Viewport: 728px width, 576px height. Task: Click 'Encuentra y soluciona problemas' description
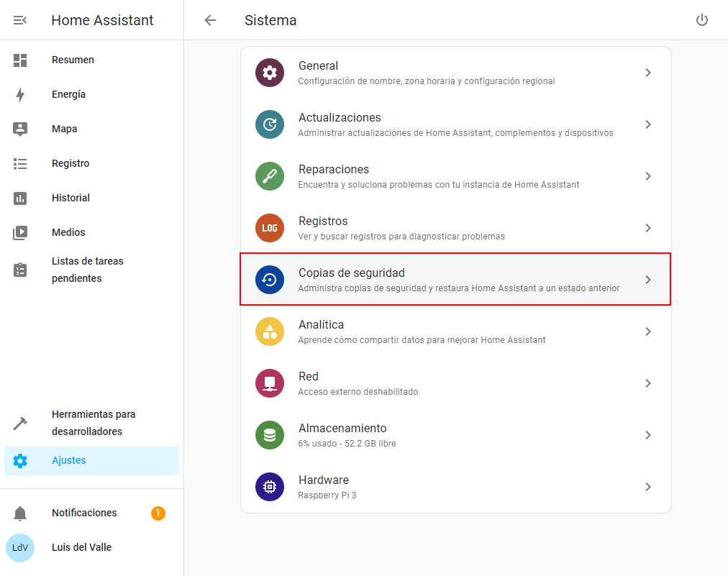coord(438,185)
